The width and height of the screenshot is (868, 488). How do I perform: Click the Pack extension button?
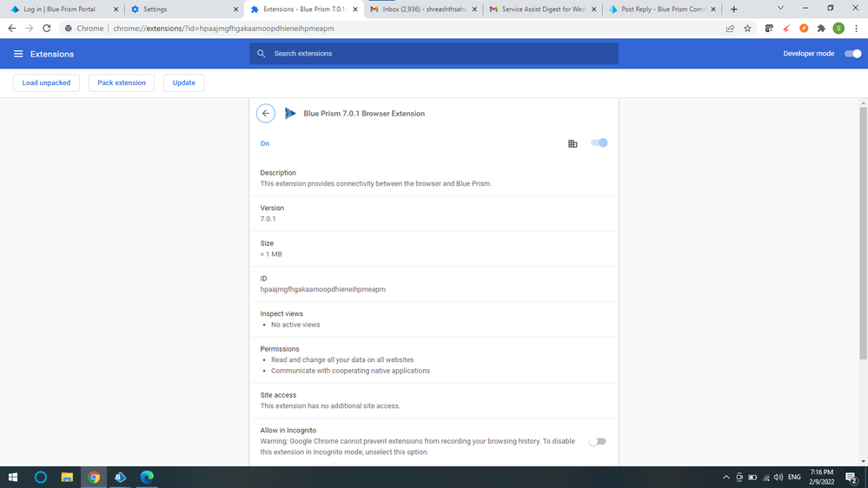pyautogui.click(x=122, y=82)
